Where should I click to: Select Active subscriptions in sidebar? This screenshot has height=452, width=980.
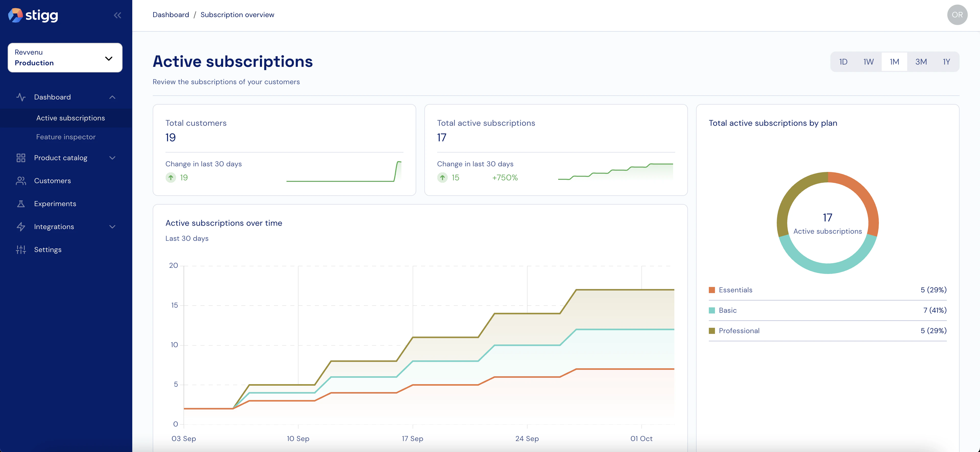point(70,118)
